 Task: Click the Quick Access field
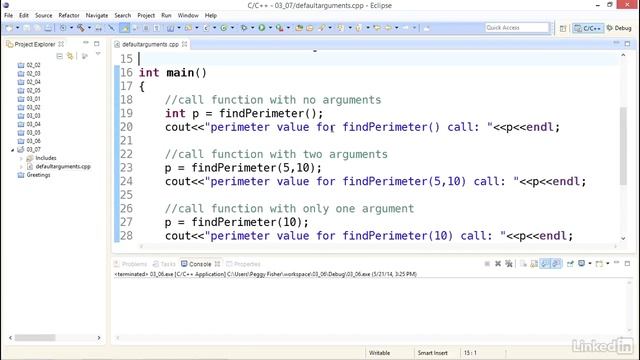click(x=517, y=28)
